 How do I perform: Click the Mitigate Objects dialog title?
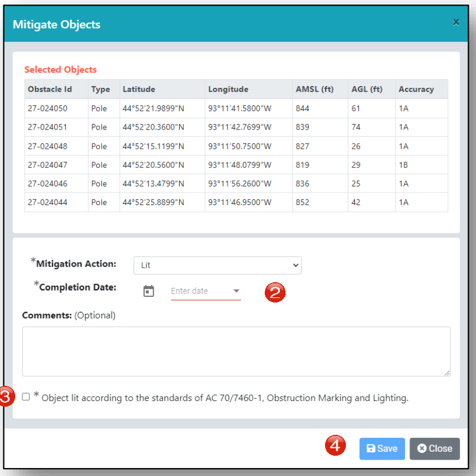tap(56, 25)
